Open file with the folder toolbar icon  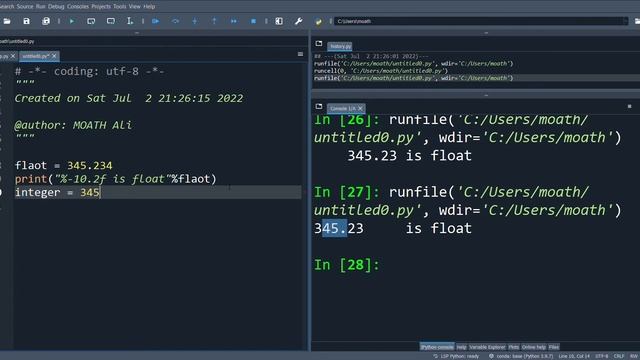(7, 21)
